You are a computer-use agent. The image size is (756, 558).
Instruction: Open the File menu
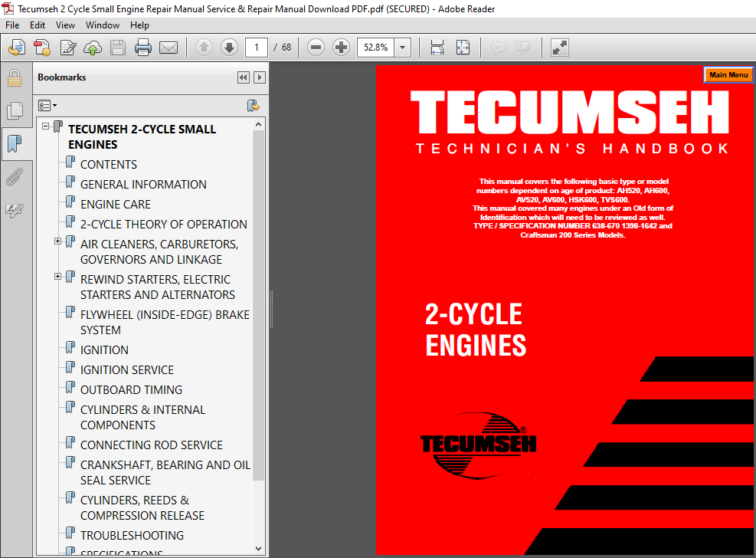(x=12, y=25)
